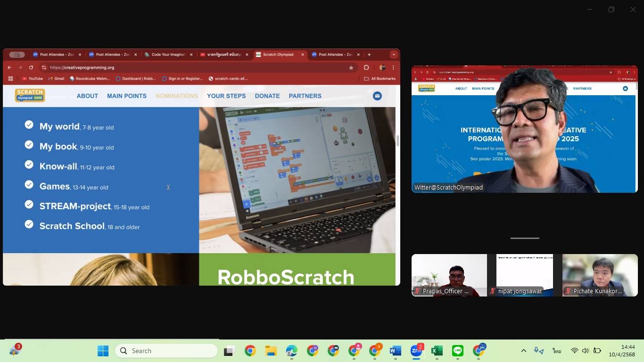Screen dimensions: 644x362
Task: Open a new tab with plus button
Action: [369, 55]
